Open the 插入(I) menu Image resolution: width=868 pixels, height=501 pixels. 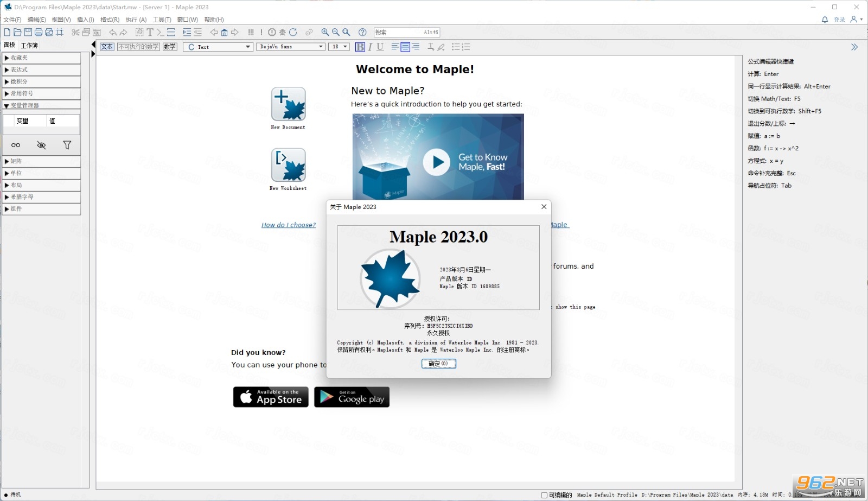coord(86,20)
